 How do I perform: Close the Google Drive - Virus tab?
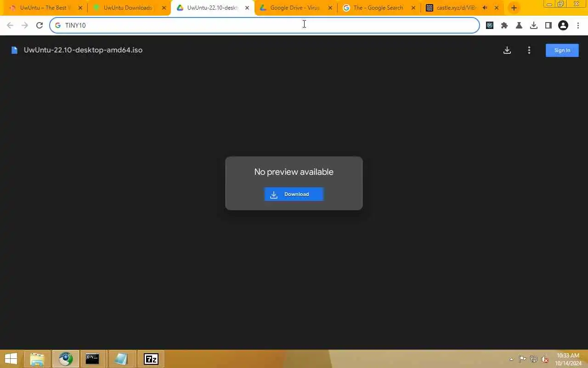tap(330, 8)
